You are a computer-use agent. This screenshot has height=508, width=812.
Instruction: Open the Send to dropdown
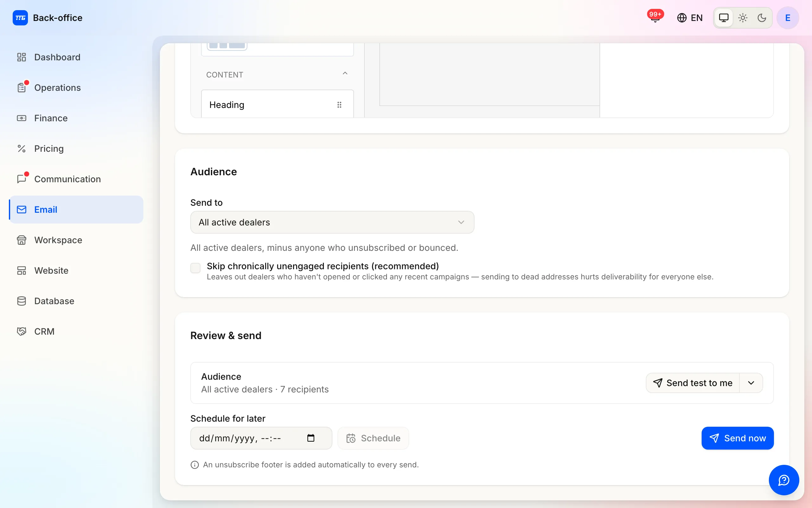pyautogui.click(x=332, y=223)
